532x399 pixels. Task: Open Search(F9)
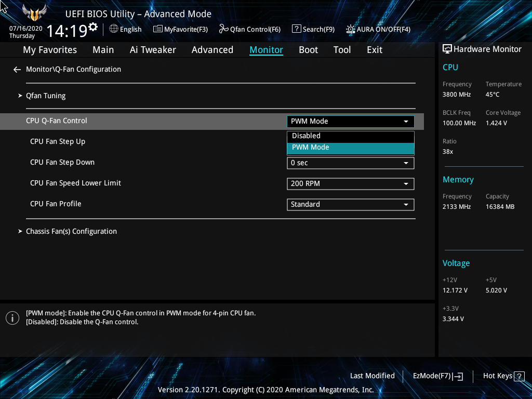pos(313,29)
